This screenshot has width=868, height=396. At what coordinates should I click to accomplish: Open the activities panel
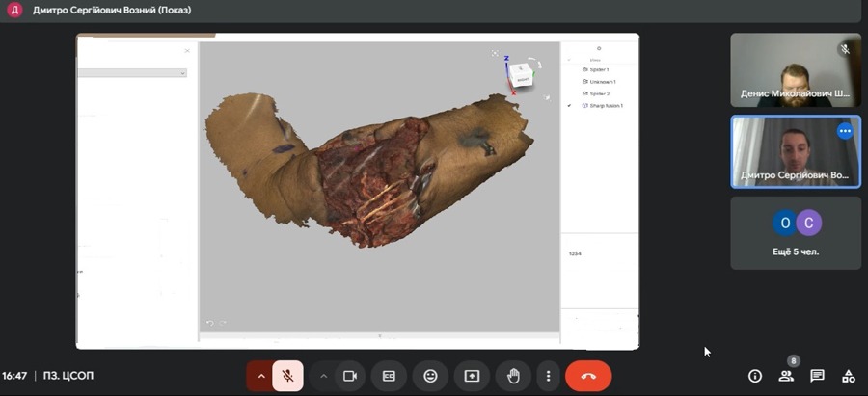click(848, 376)
